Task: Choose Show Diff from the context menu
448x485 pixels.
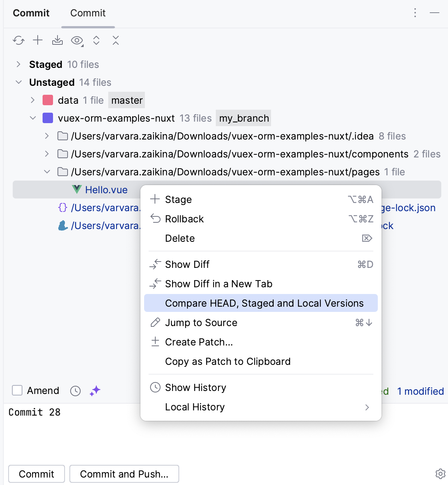Action: click(x=187, y=264)
